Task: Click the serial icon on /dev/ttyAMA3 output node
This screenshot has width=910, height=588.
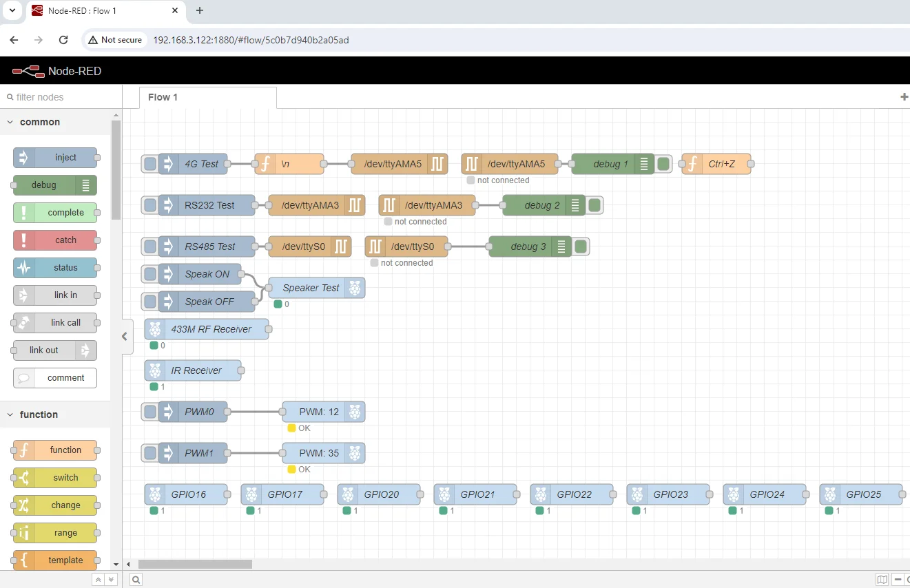Action: [354, 205]
